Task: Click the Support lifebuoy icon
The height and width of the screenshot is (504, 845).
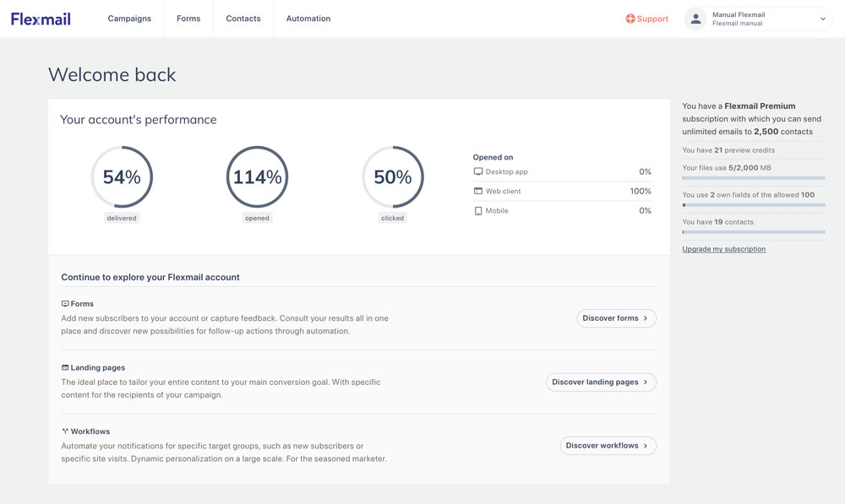Action: point(630,19)
